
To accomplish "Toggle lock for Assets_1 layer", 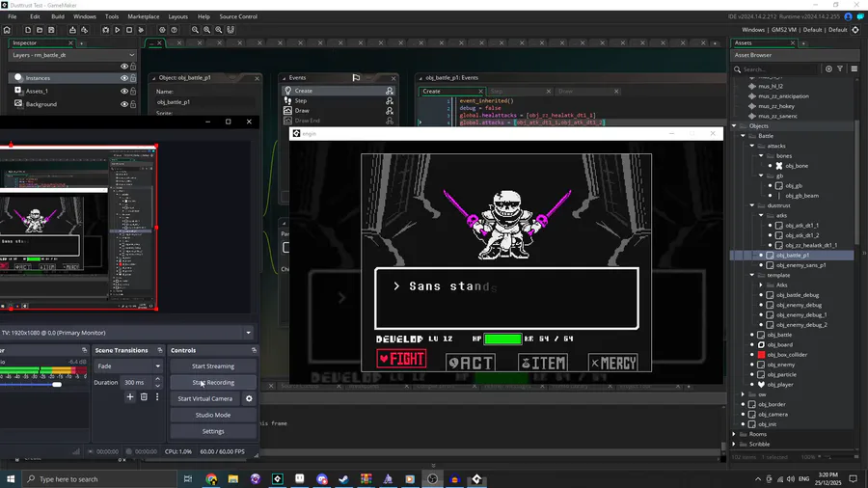I will pos(133,91).
